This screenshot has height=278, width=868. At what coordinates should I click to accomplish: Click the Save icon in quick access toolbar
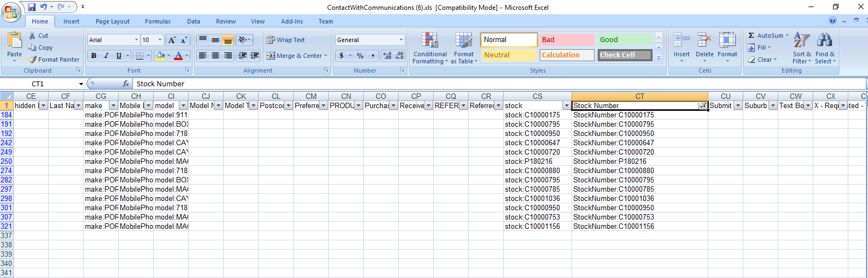click(x=32, y=7)
